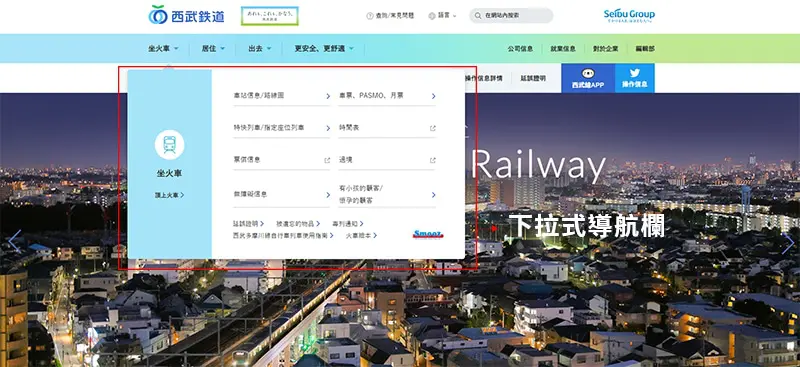
Task: Click the arrow beside 特快列車/指定座位列車
Action: (x=328, y=128)
